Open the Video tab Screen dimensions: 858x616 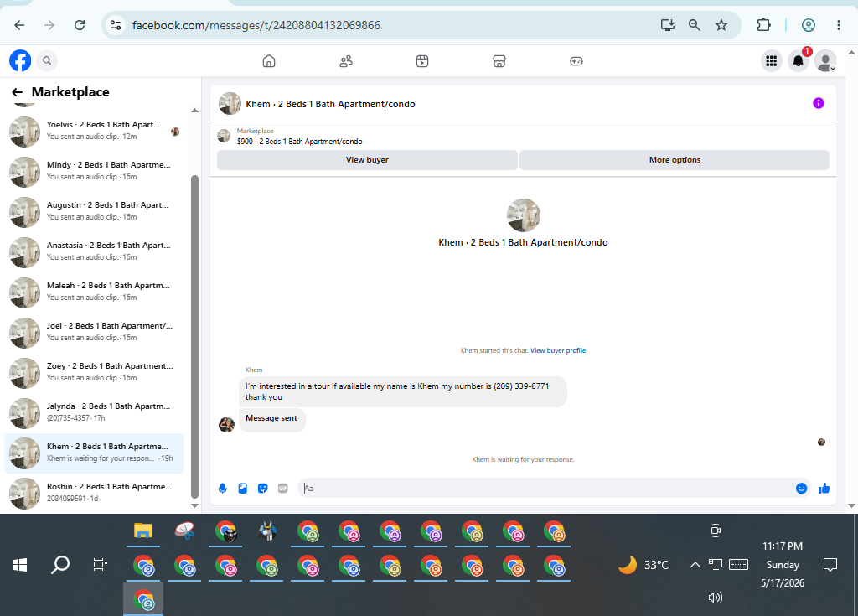pos(422,61)
